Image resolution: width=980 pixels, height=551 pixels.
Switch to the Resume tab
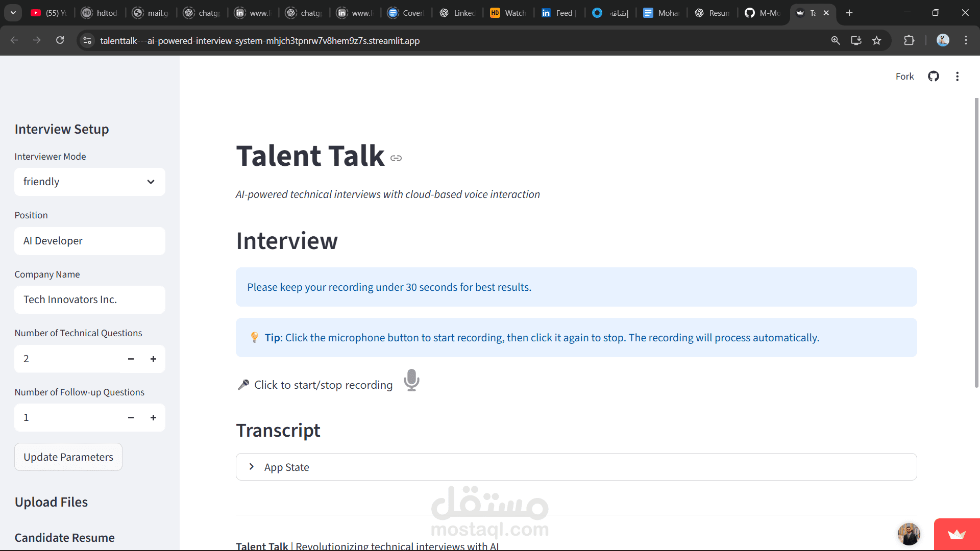[713, 13]
